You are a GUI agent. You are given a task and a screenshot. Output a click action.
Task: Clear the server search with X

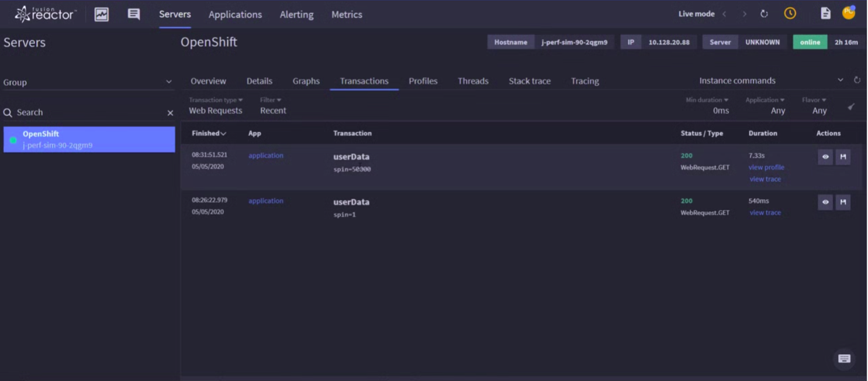click(170, 113)
